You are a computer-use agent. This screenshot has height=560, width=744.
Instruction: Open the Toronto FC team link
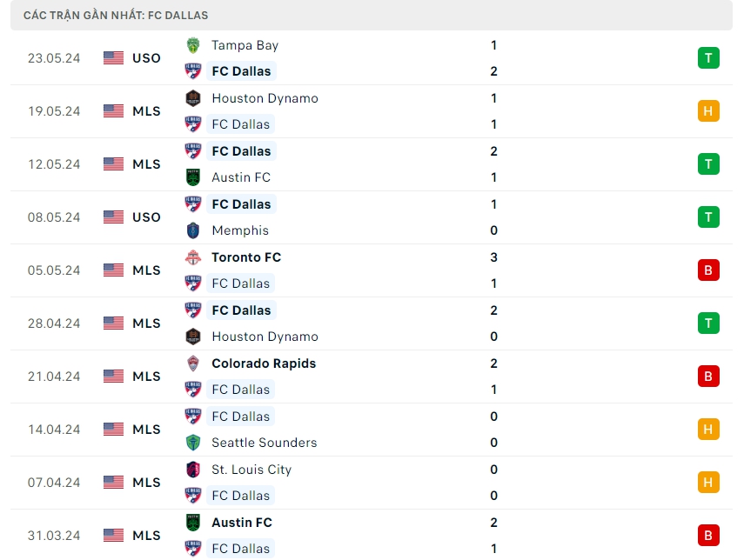(x=246, y=257)
